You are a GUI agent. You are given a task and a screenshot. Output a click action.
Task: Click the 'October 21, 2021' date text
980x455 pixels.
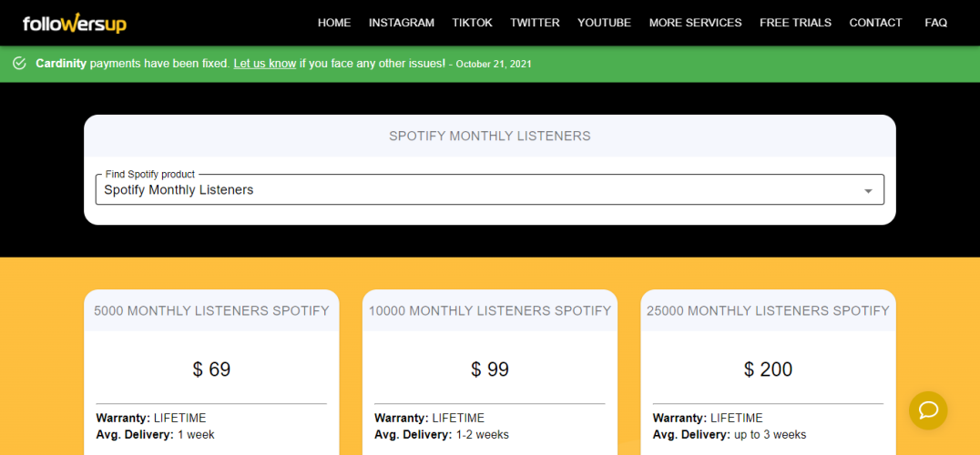[x=494, y=64]
